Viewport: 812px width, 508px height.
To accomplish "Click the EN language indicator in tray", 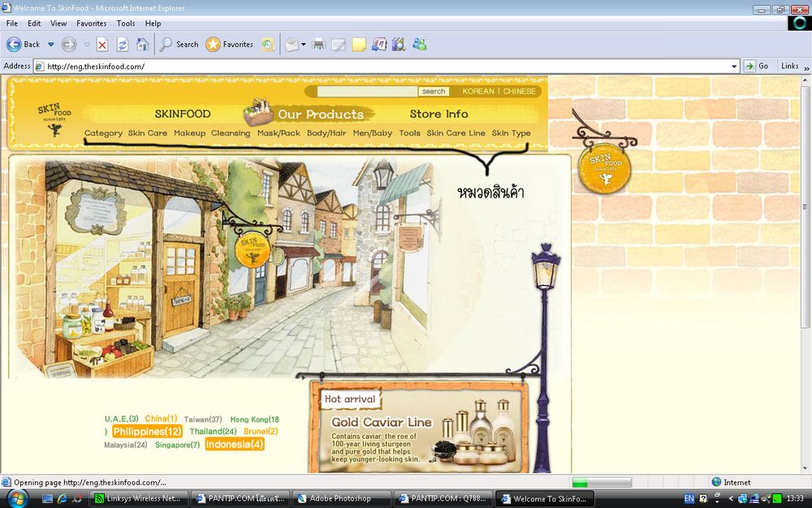I will pos(689,499).
